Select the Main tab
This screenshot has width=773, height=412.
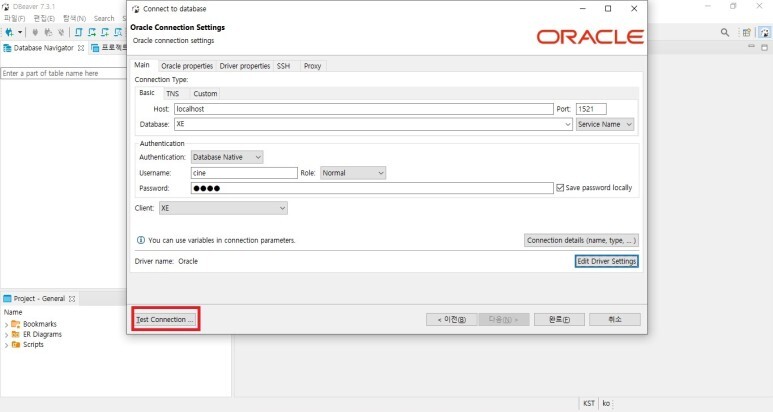[x=142, y=65]
